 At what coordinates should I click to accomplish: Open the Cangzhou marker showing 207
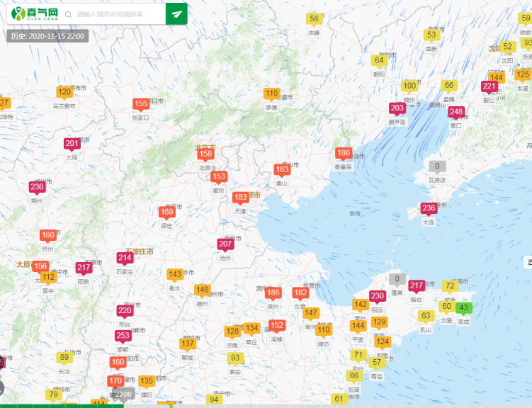point(225,245)
